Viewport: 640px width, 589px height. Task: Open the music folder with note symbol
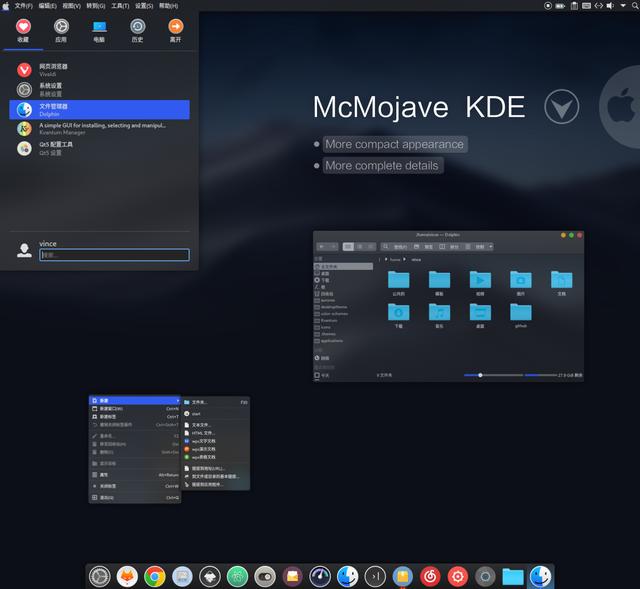439,315
